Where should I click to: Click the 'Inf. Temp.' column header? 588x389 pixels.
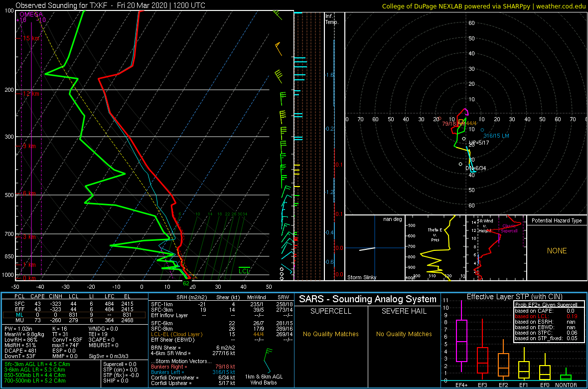(x=332, y=19)
